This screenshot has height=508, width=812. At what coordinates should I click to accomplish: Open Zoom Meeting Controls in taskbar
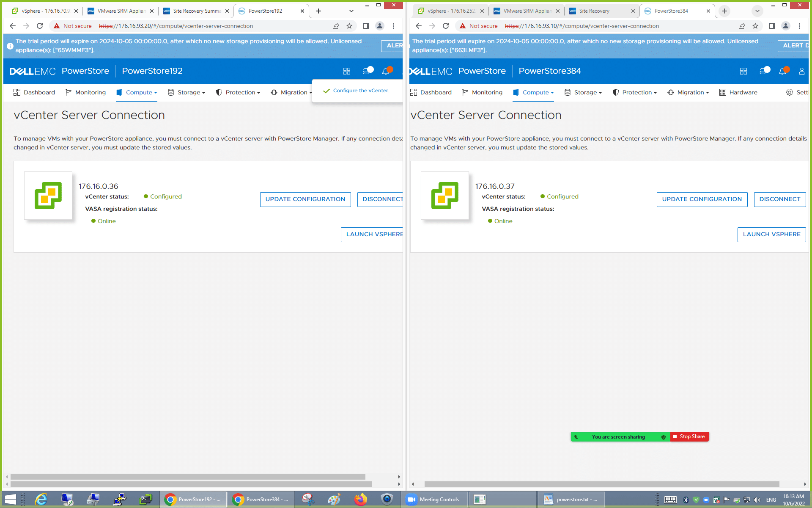click(434, 500)
